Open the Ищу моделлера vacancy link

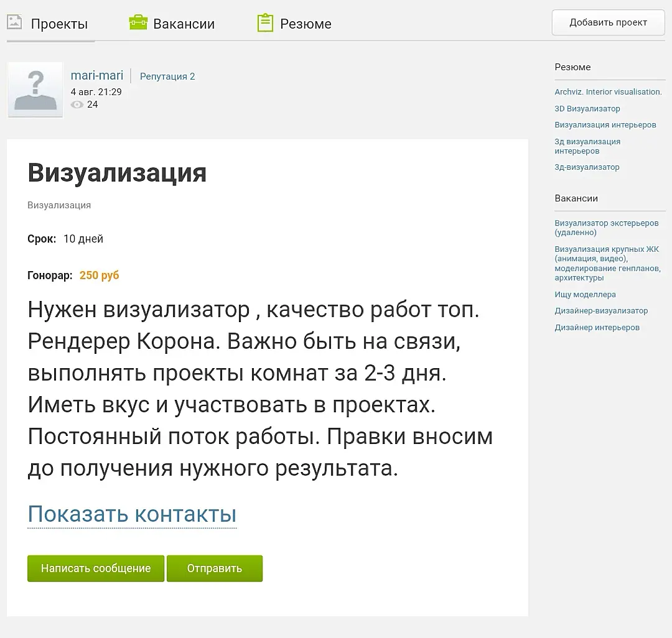[585, 294]
